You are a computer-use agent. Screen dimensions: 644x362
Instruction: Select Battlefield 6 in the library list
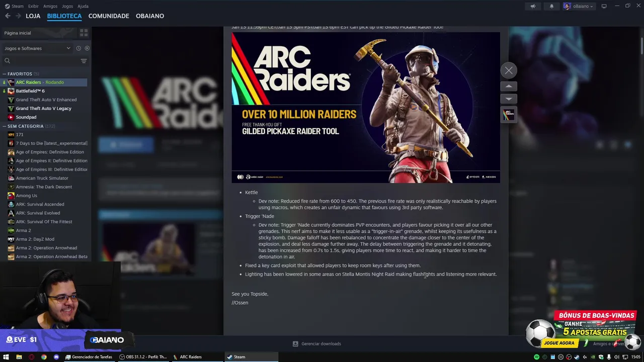pyautogui.click(x=45, y=91)
